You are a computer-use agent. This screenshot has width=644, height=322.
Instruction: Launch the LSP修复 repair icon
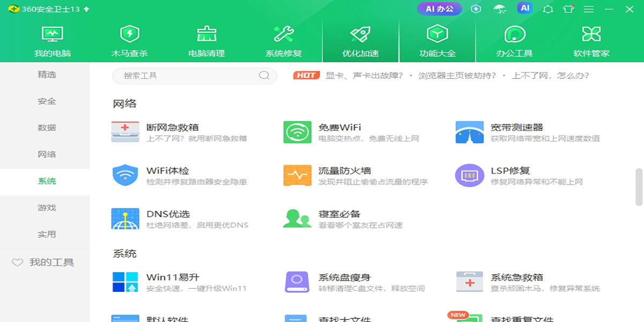(470, 175)
